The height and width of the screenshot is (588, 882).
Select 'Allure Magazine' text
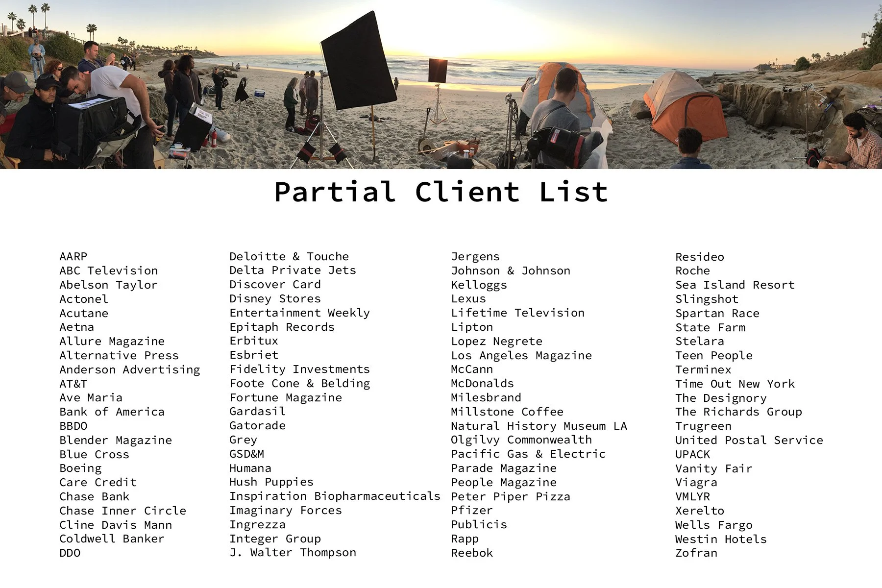click(112, 341)
